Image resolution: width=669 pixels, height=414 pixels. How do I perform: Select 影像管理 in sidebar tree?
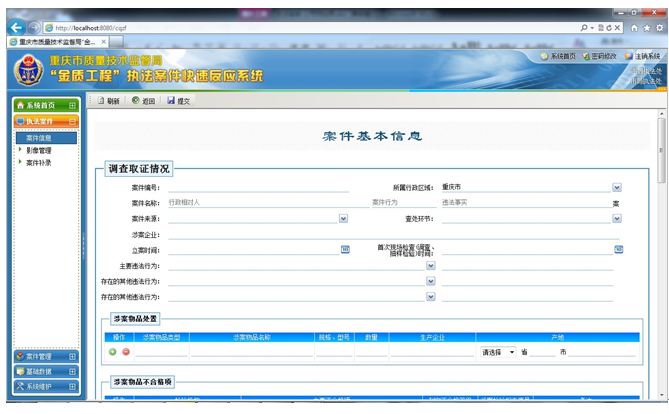tap(39, 150)
